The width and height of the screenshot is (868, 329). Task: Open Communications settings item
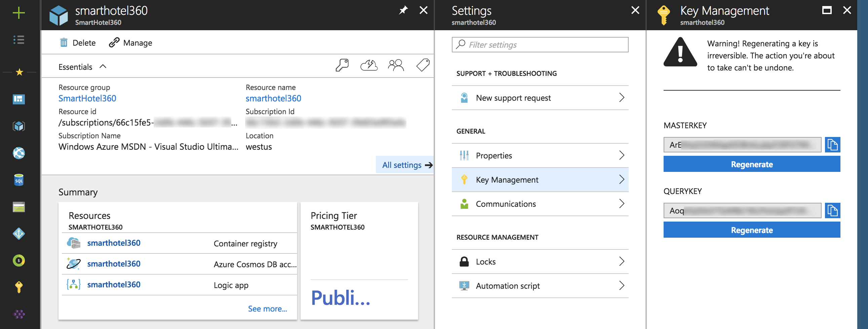[540, 204]
